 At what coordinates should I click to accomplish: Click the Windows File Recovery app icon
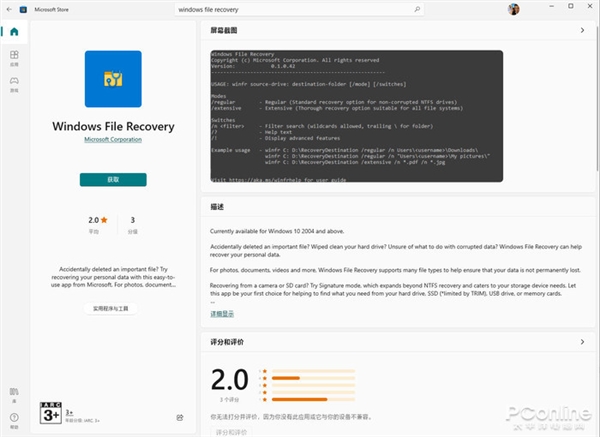point(113,79)
